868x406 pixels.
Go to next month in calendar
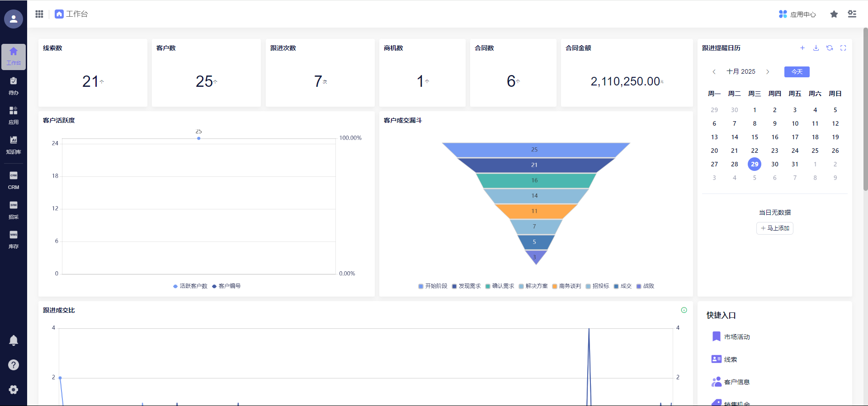click(768, 72)
